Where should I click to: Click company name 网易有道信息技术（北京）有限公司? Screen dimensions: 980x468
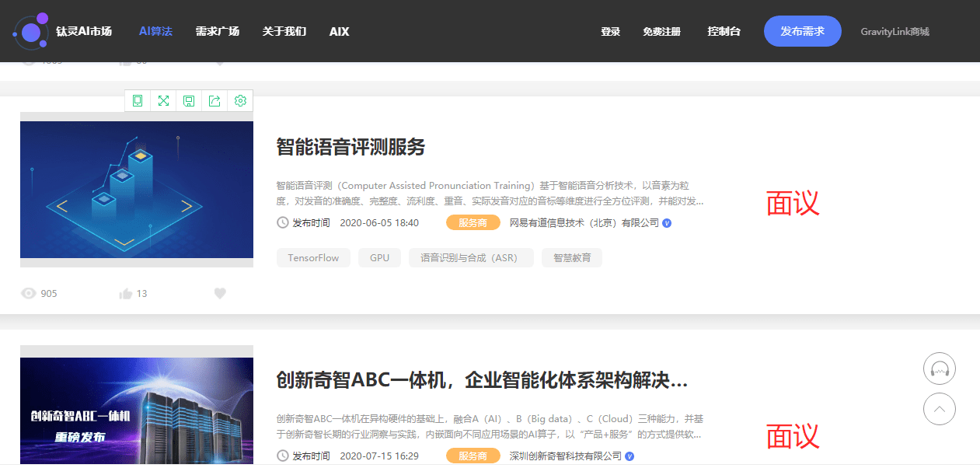click(584, 222)
